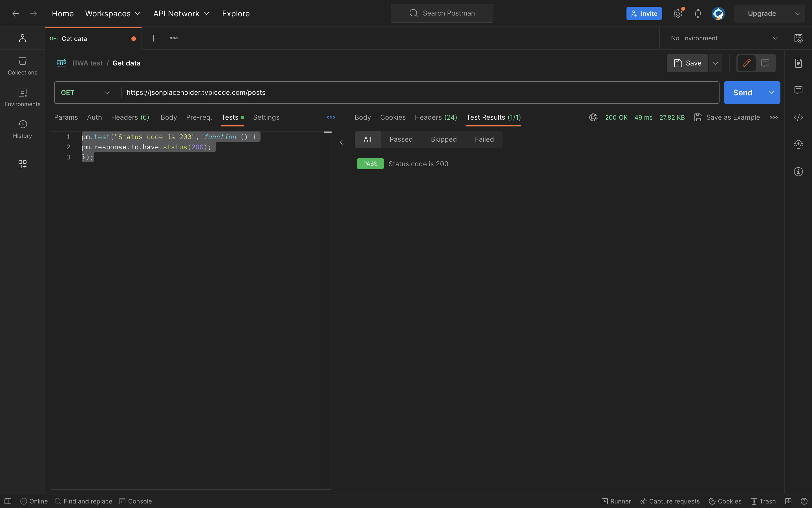Open Collections in the sidebar
This screenshot has width=812, height=508.
click(x=23, y=66)
